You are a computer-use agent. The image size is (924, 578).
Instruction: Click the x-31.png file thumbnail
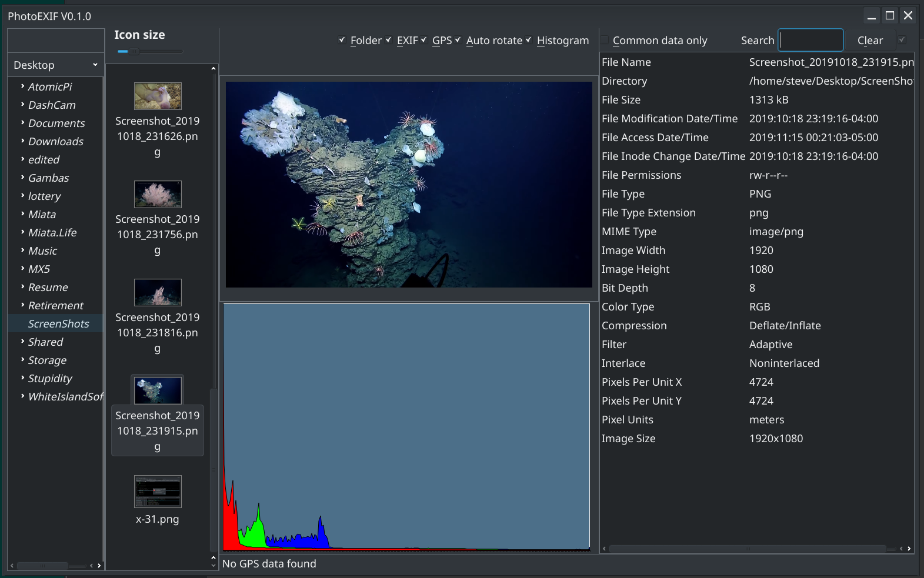pyautogui.click(x=158, y=492)
